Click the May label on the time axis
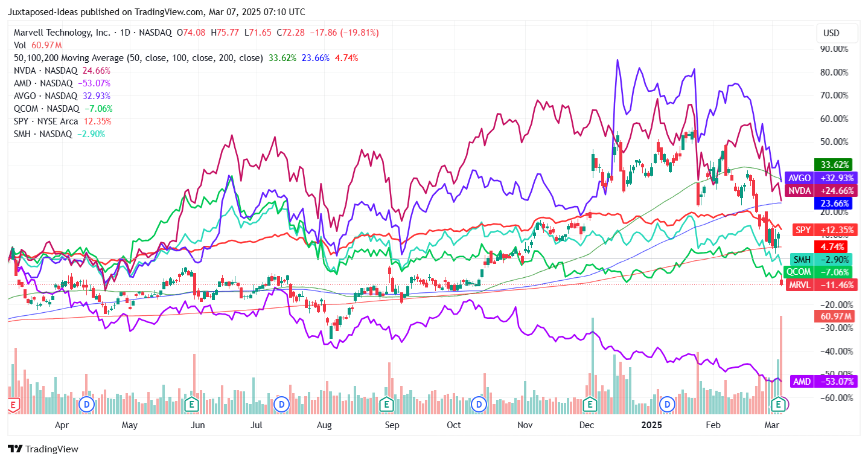 pos(130,425)
